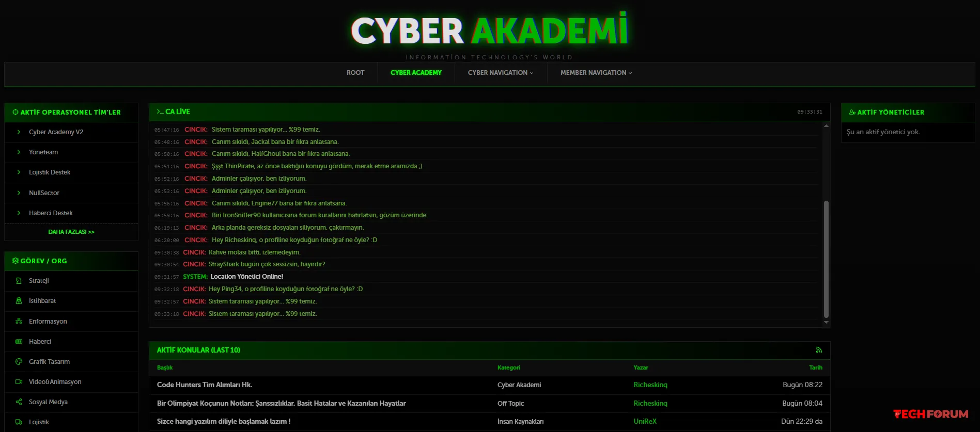This screenshot has width=980, height=432.
Task: Open the Cyber Navigation dropdown menu
Action: click(x=500, y=73)
